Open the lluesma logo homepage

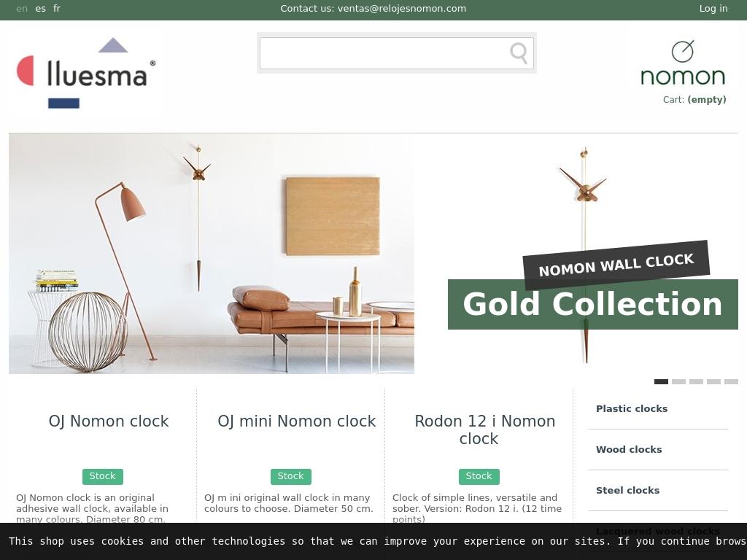[86, 73]
